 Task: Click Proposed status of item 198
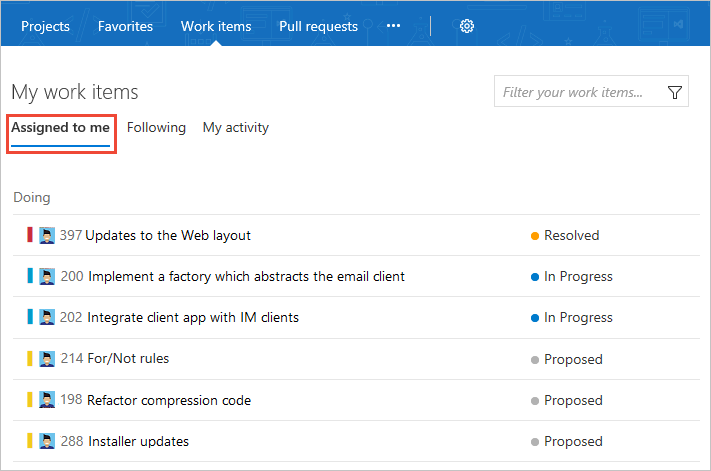pos(573,400)
